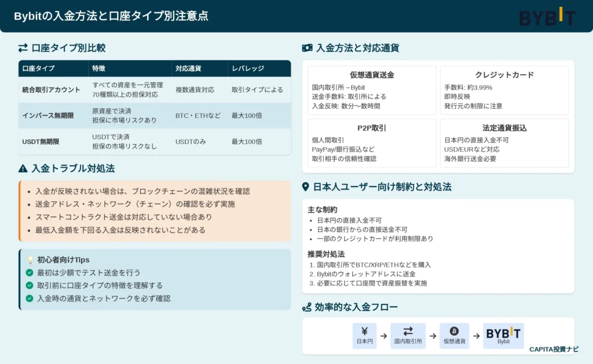Click the line 入金反映: 数分〜数時間

pyautogui.click(x=346, y=106)
